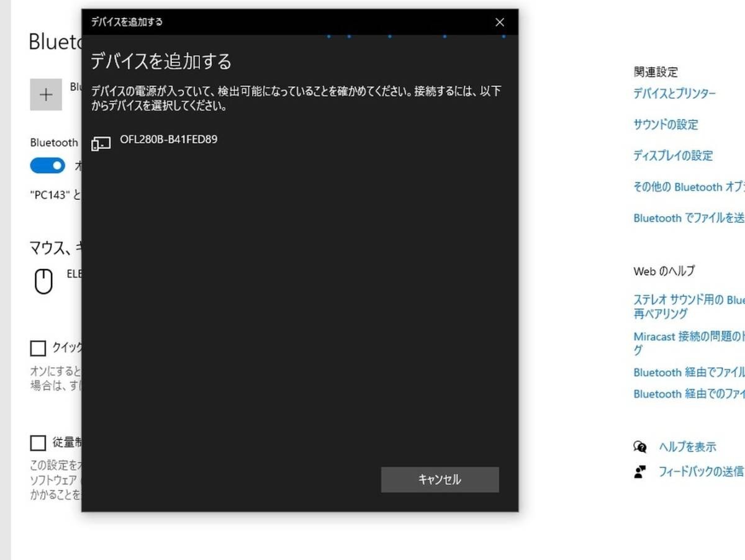This screenshot has width=745, height=560.
Task: Click the plus add-device button
Action: (x=46, y=95)
